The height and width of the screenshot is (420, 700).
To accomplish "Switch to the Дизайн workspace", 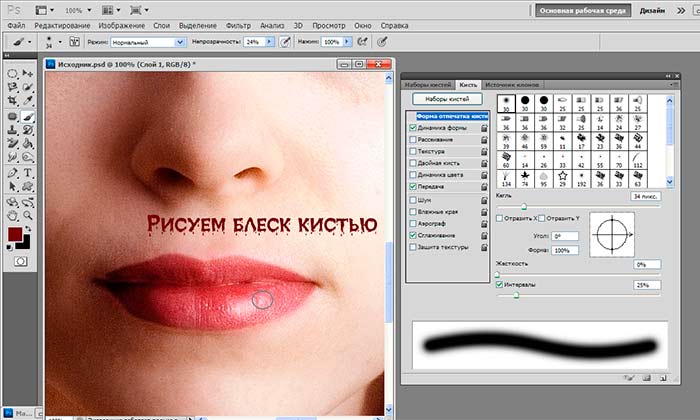I will coord(652,11).
